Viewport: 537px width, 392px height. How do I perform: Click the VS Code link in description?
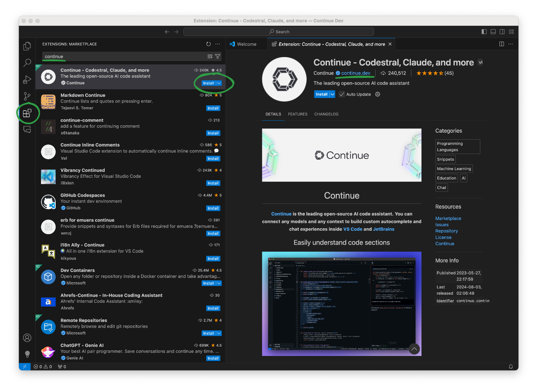click(353, 229)
